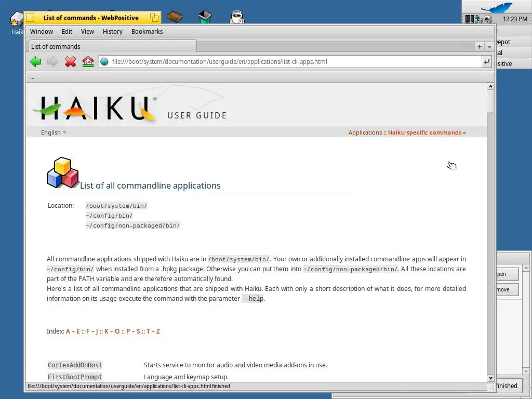Click the 12:23 PM clock
The width and height of the screenshot is (532, 399).
pos(515,19)
